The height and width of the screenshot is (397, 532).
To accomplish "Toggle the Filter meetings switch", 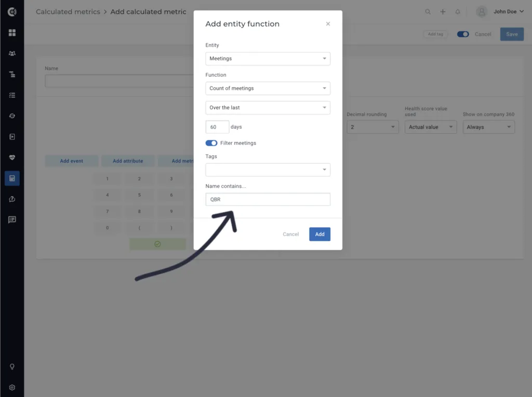I will tap(211, 143).
